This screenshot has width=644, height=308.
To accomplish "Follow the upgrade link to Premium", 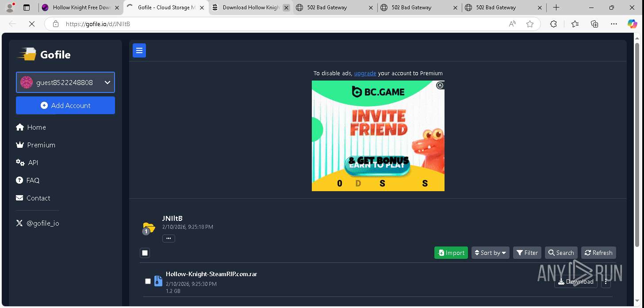I will (365, 73).
